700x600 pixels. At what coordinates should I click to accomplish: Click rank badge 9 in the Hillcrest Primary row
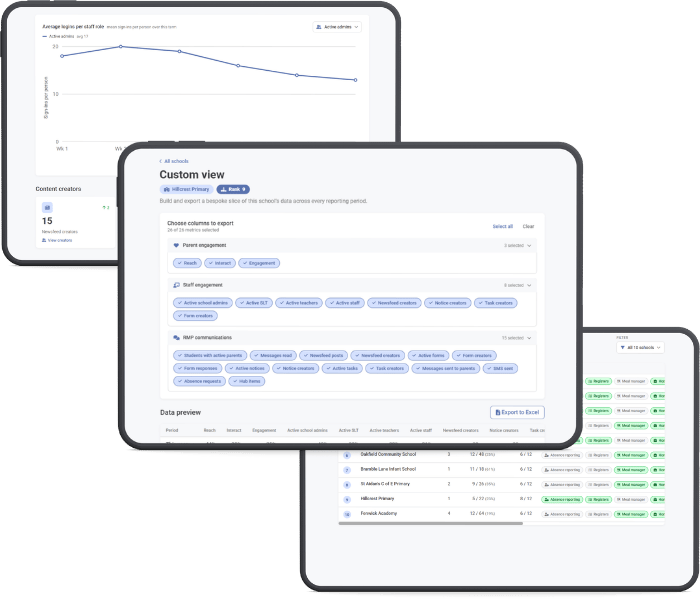pyautogui.click(x=347, y=500)
